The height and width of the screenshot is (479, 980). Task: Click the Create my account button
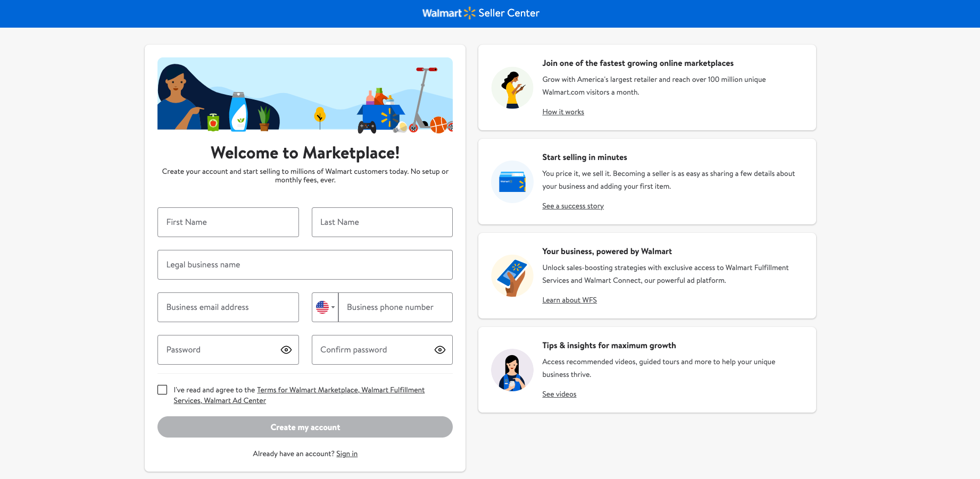(x=305, y=427)
